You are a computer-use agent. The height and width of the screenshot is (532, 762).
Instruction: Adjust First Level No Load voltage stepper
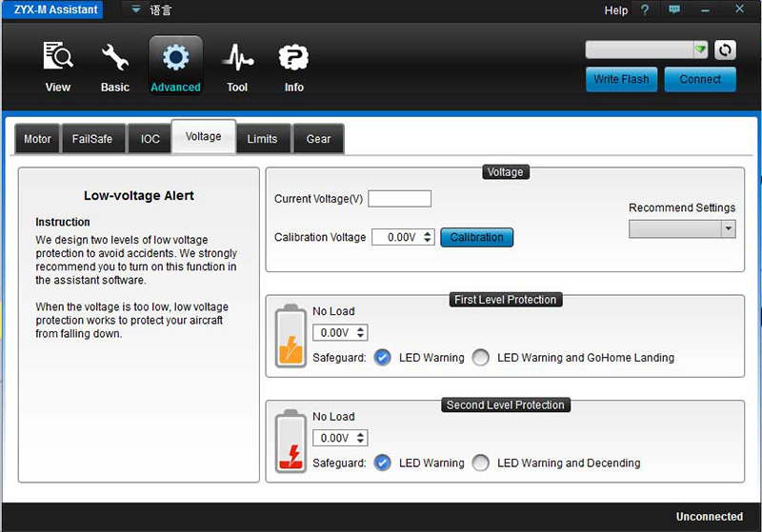click(360, 332)
